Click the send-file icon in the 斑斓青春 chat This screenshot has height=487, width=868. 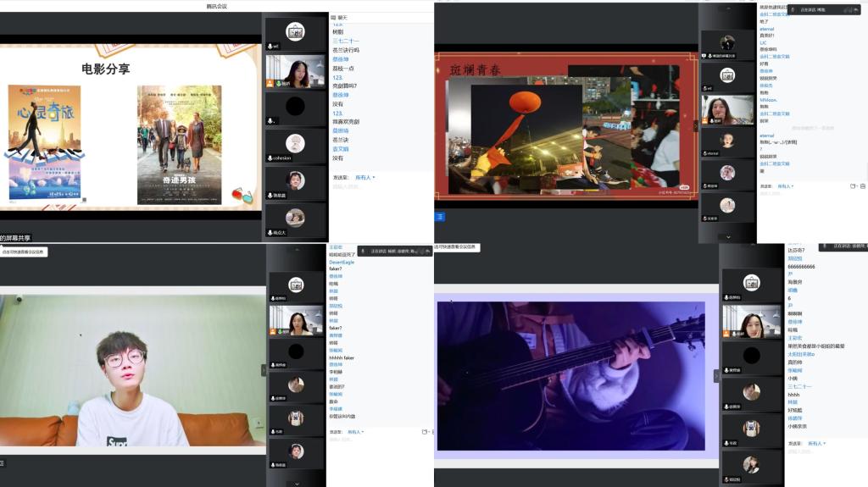(x=853, y=186)
